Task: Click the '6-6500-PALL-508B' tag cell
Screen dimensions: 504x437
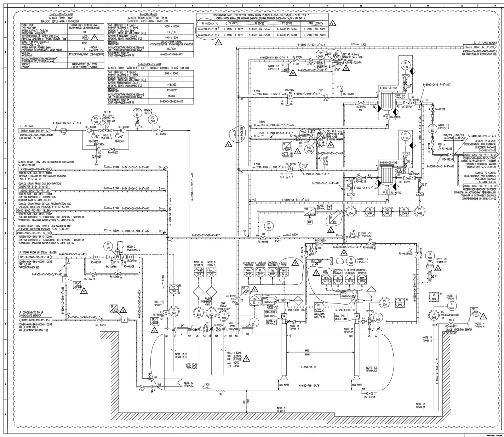Action: [x=314, y=35]
